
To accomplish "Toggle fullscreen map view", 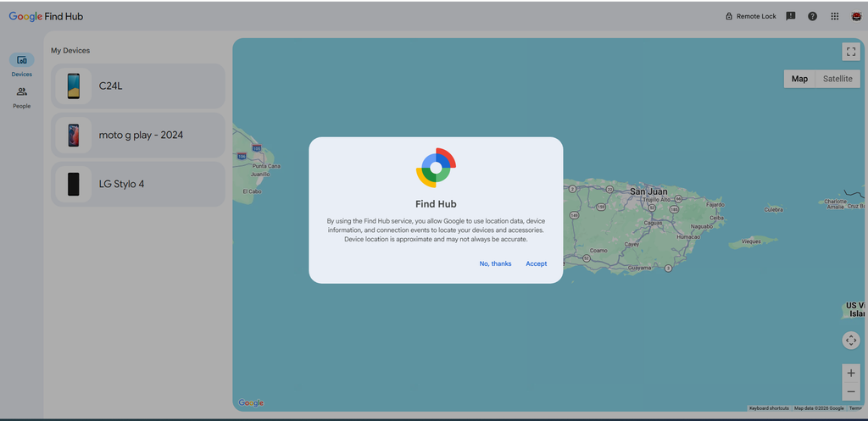I will pos(851,52).
